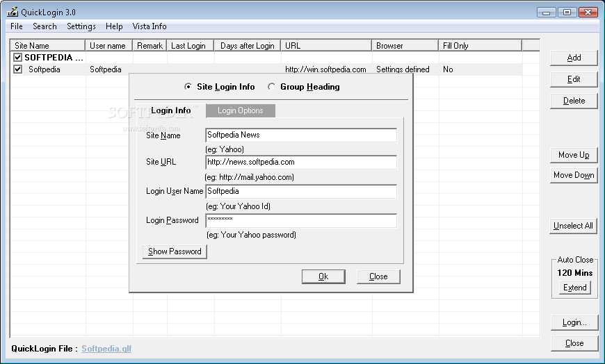Open the Search menu

pyautogui.click(x=45, y=26)
